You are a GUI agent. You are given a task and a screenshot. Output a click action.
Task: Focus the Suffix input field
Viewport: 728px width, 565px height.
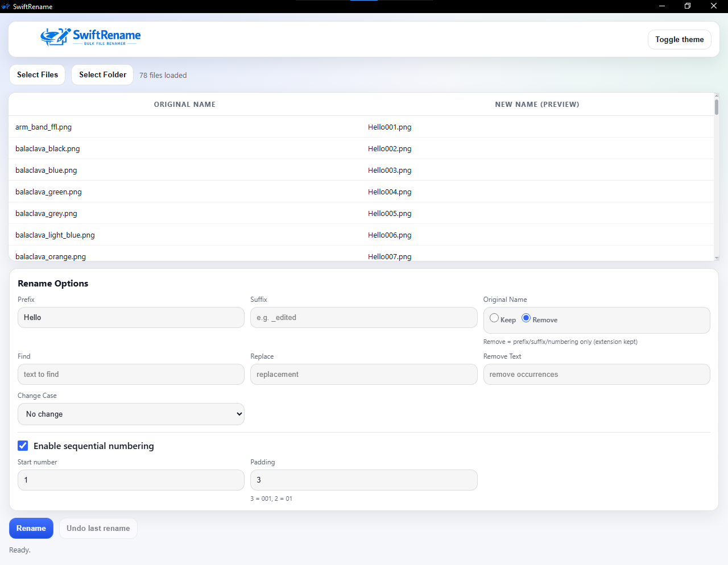[x=363, y=318]
